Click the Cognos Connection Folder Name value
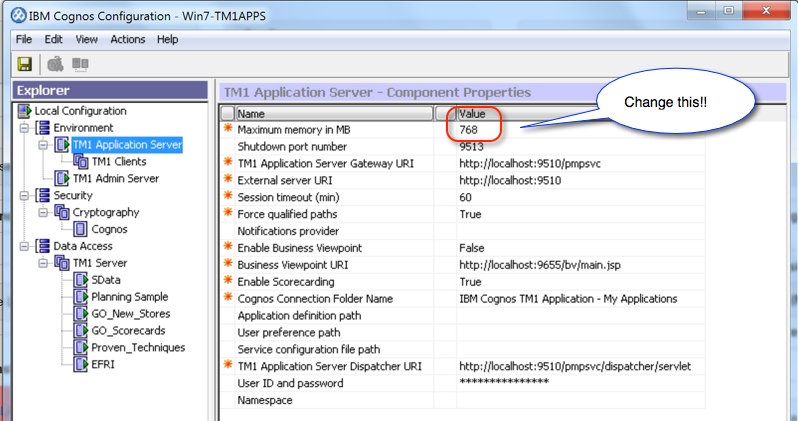Viewport: 798px width, 421px height. point(568,299)
